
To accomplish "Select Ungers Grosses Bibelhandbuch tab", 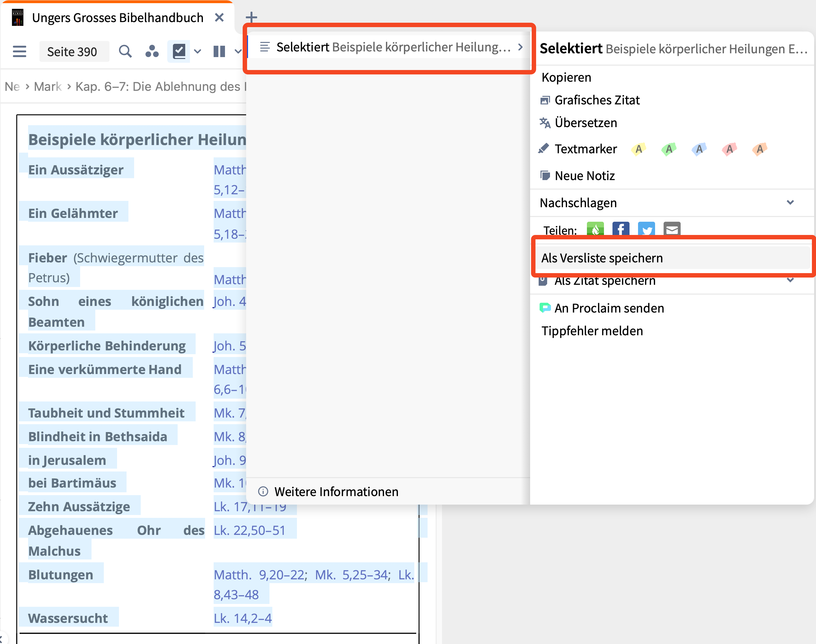I will point(117,17).
